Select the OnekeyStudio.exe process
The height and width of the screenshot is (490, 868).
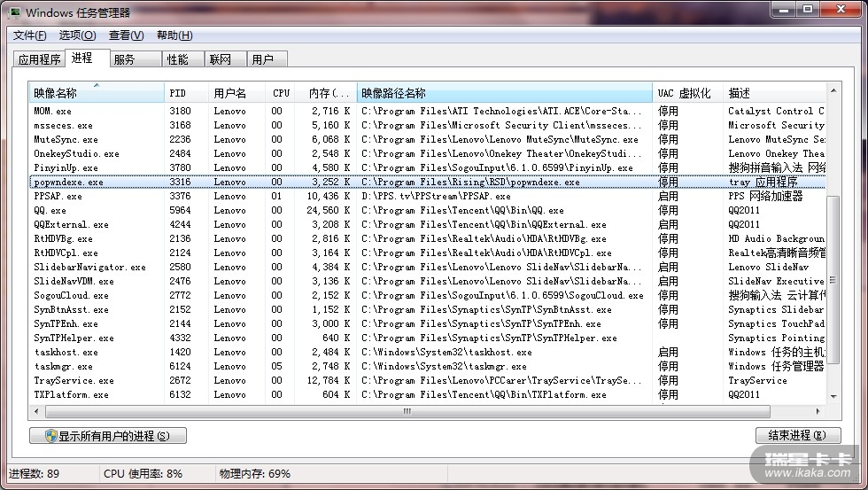tap(427, 153)
